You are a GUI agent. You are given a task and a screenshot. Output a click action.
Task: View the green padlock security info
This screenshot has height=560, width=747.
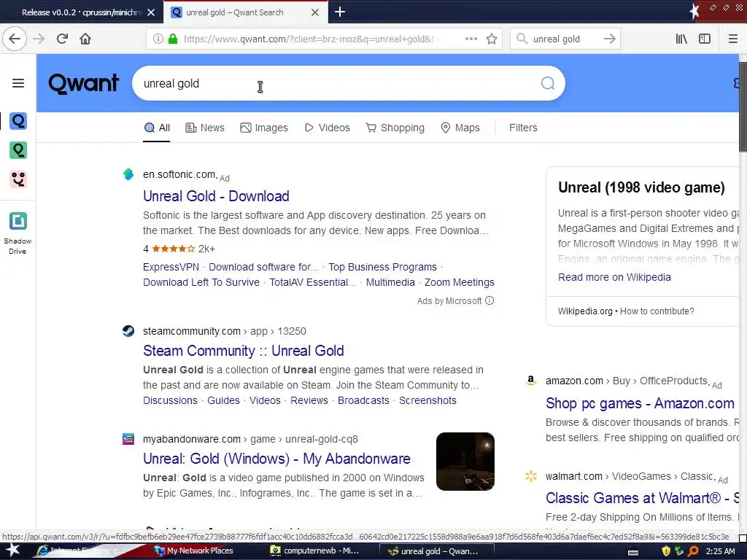(173, 39)
